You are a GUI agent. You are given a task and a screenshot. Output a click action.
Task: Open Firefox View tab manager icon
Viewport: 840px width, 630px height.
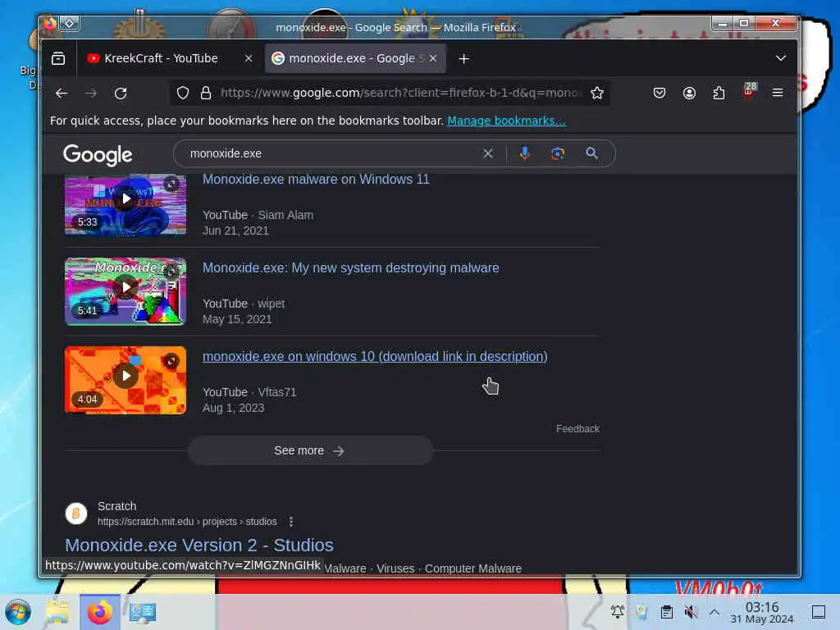pyautogui.click(x=58, y=58)
